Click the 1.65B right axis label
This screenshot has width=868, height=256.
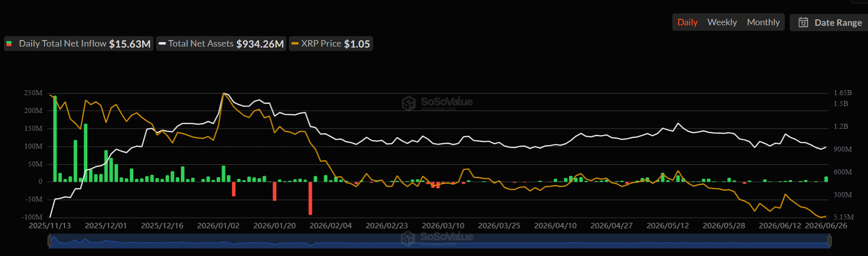pyautogui.click(x=843, y=93)
